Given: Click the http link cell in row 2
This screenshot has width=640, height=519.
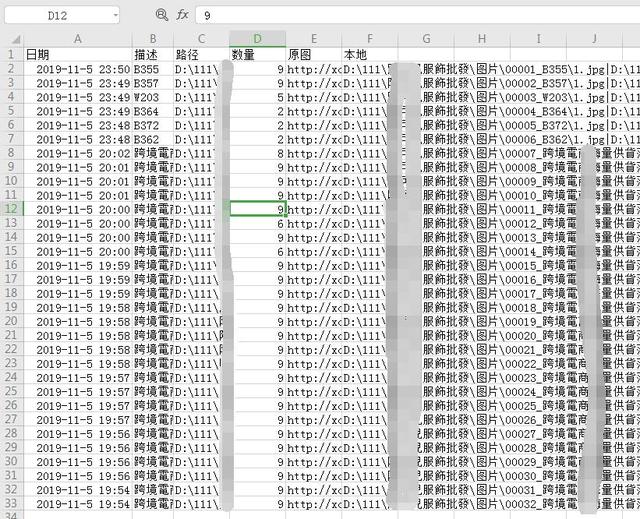Looking at the screenshot, I should tap(313, 69).
